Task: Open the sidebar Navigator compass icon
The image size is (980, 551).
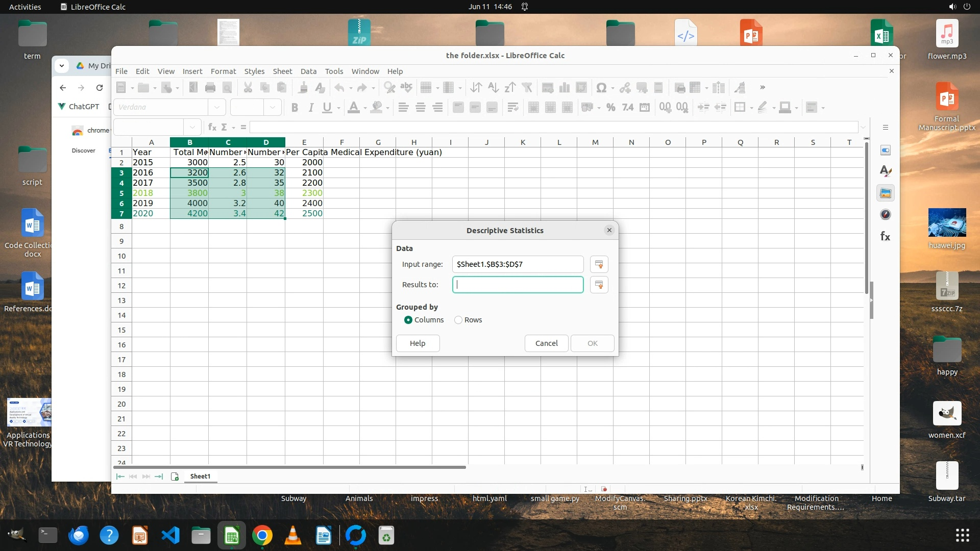Action: 886,215
